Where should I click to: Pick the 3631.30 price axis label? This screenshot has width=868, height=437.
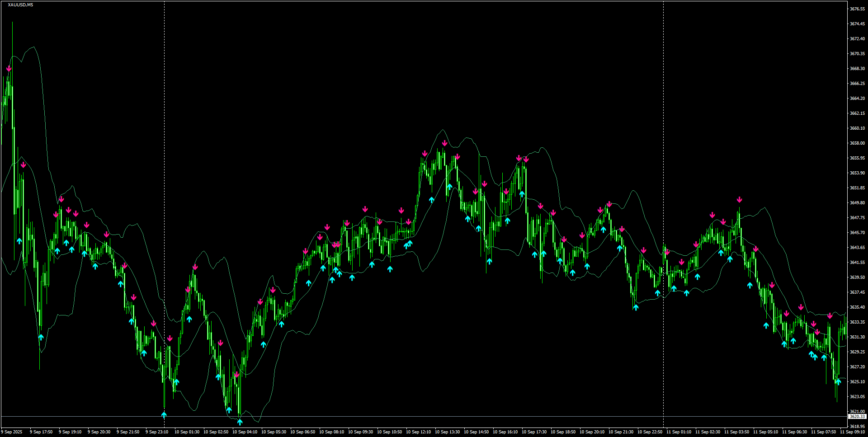click(858, 337)
